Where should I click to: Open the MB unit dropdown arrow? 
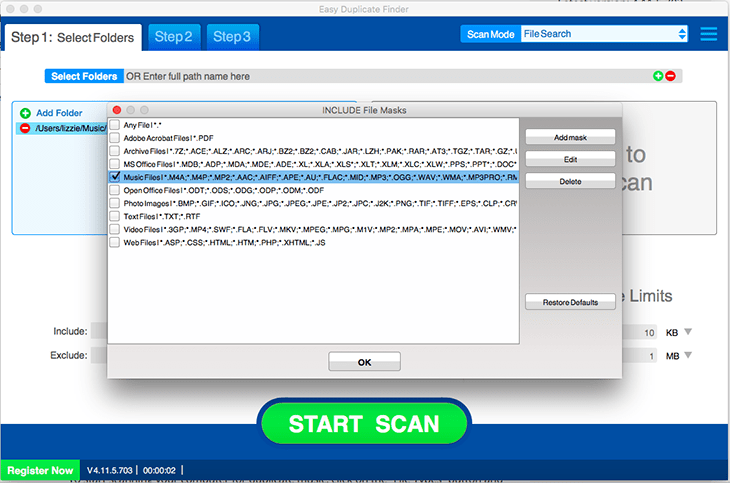[x=688, y=355]
